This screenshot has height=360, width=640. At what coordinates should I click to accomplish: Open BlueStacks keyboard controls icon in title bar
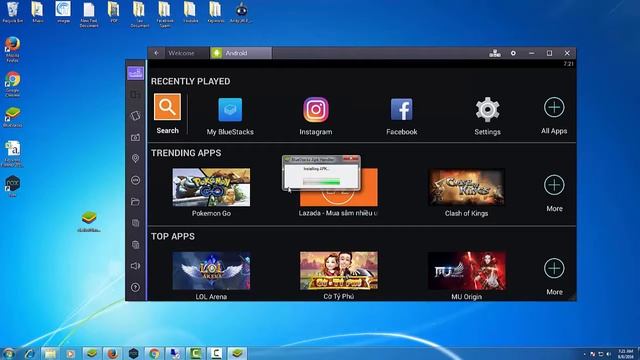(x=495, y=53)
